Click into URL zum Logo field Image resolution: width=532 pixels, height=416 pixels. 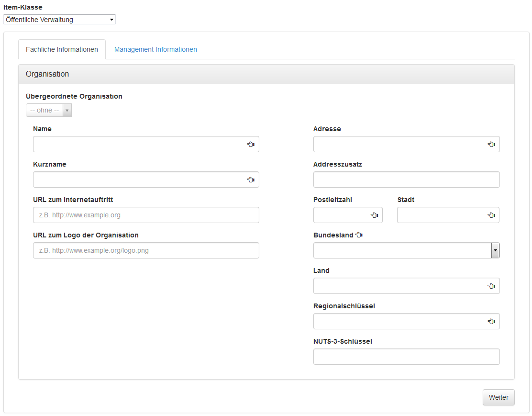tap(146, 250)
